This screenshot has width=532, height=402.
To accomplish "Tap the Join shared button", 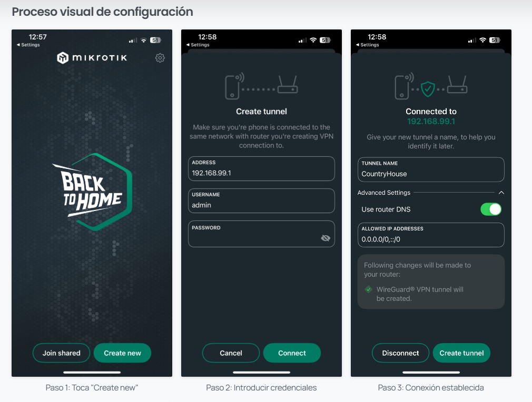I will point(62,353).
